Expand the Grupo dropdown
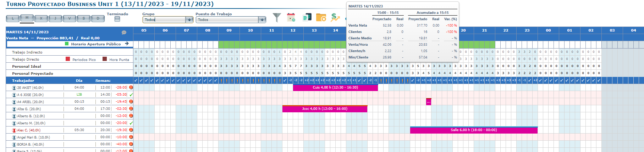 [189, 20]
